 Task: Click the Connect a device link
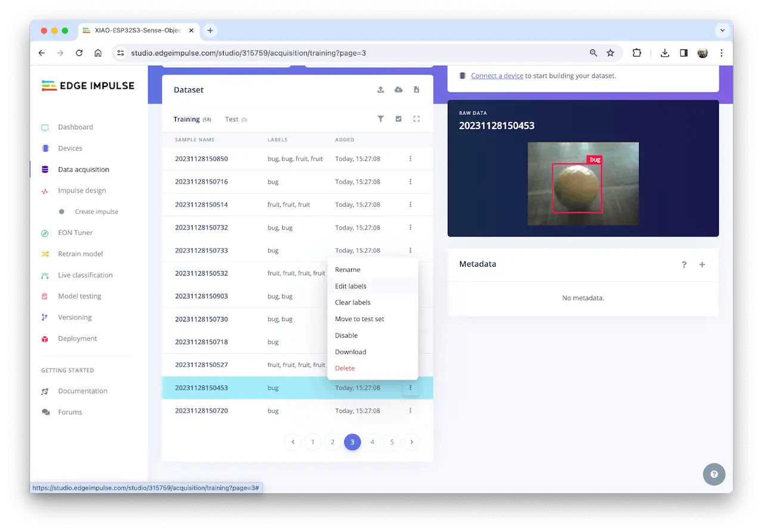(497, 76)
